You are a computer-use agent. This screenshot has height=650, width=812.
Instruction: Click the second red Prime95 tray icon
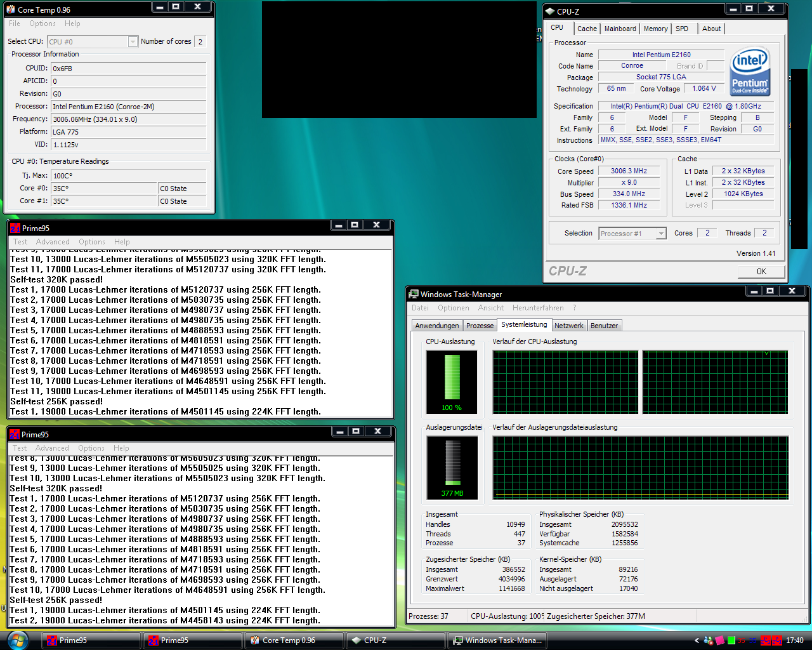tap(776, 640)
